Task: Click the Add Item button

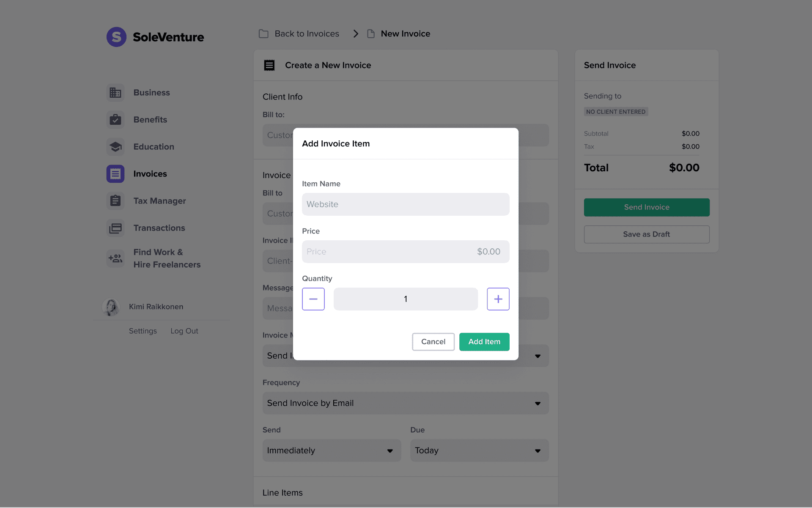Action: [x=484, y=342]
